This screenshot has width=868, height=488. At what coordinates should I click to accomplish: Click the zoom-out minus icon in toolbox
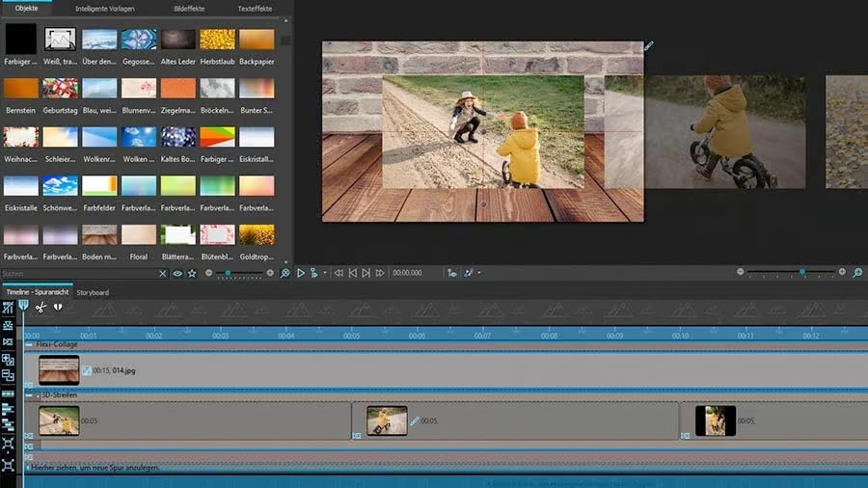tap(208, 274)
